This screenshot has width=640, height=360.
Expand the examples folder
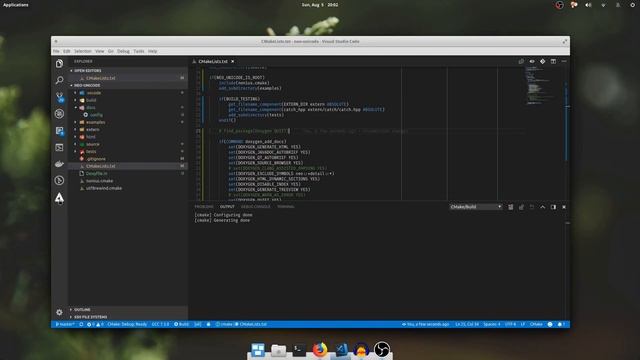point(128,122)
